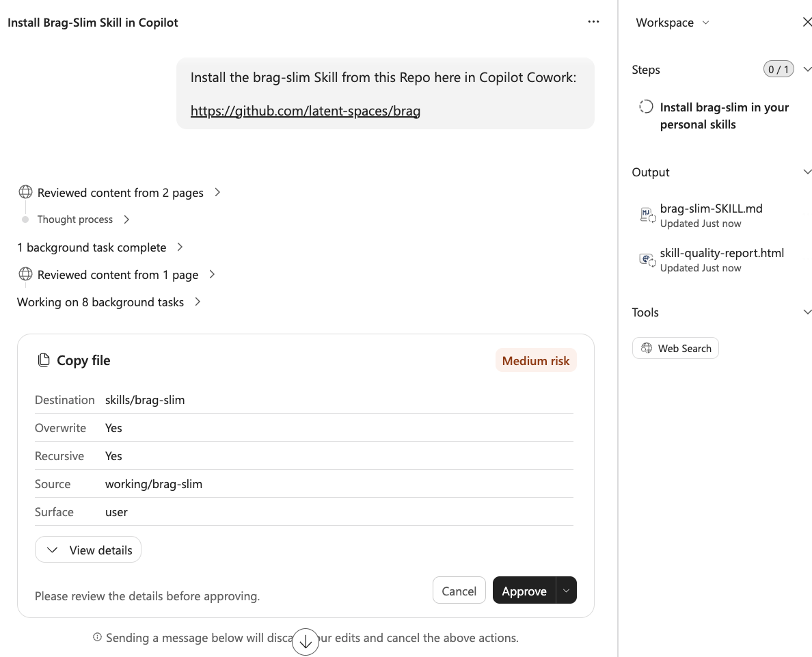The image size is (812, 657).
Task: Open the Workspace dropdown
Action: (672, 23)
